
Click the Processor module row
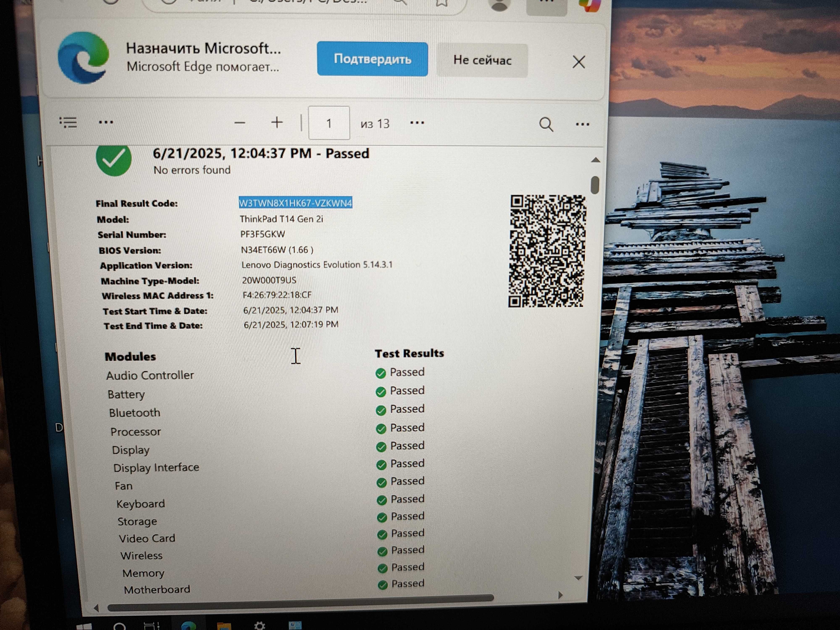point(136,432)
